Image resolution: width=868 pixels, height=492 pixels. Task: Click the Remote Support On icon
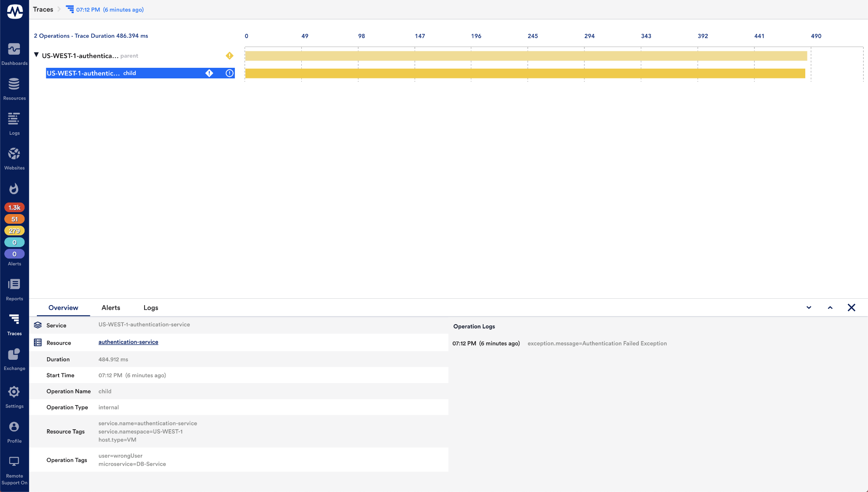tap(14, 462)
